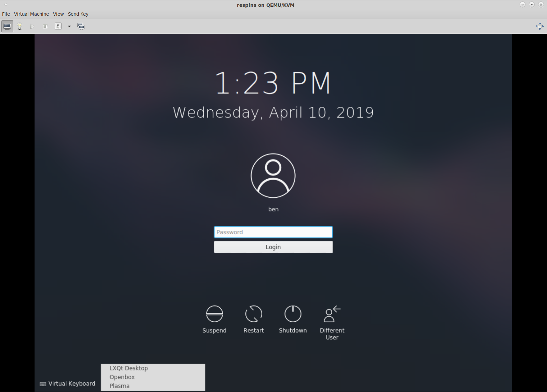Expand shutdown options dropdown arrow
The width and height of the screenshot is (547, 392).
click(x=69, y=26)
